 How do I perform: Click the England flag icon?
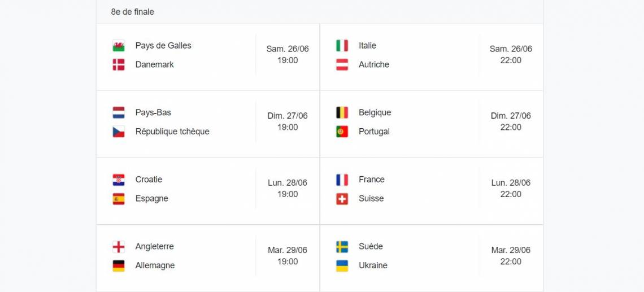[x=119, y=247]
